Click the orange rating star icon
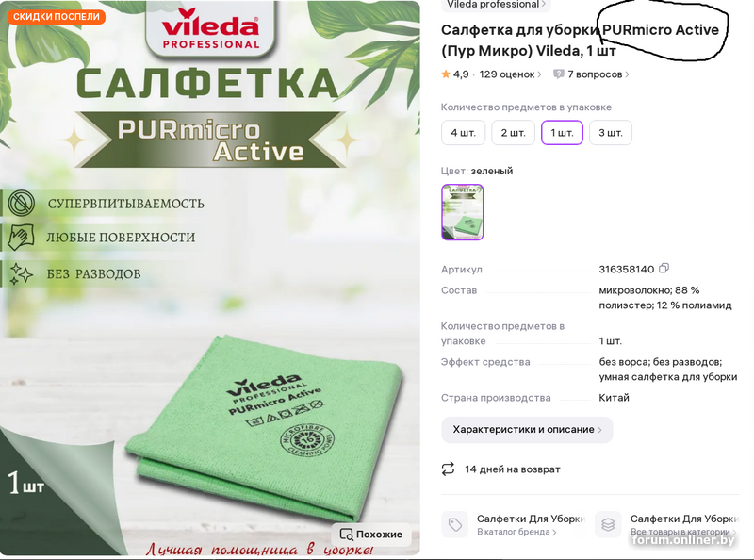 [446, 74]
